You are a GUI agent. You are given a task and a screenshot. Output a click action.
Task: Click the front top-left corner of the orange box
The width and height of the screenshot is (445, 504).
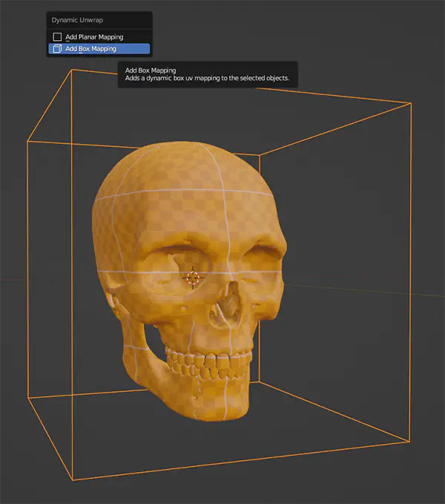[x=27, y=140]
